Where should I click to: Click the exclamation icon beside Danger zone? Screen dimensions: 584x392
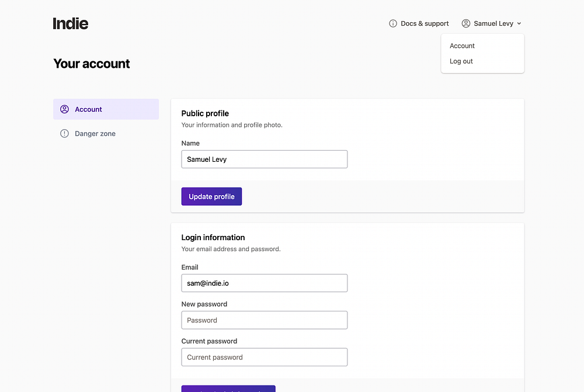[x=64, y=133]
